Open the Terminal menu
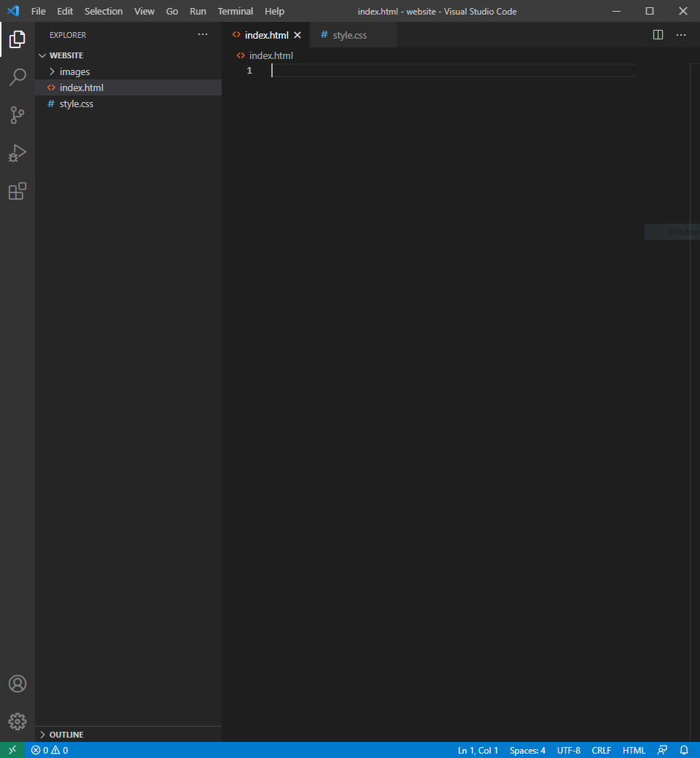The image size is (700, 758). (x=235, y=11)
